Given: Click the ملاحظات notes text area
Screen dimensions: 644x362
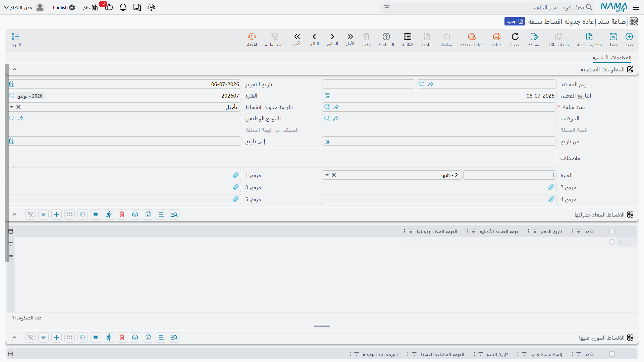Looking at the screenshot, I should (x=282, y=158).
